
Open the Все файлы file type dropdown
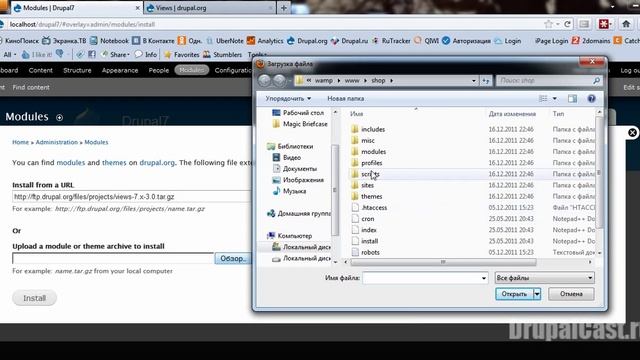[x=544, y=278]
